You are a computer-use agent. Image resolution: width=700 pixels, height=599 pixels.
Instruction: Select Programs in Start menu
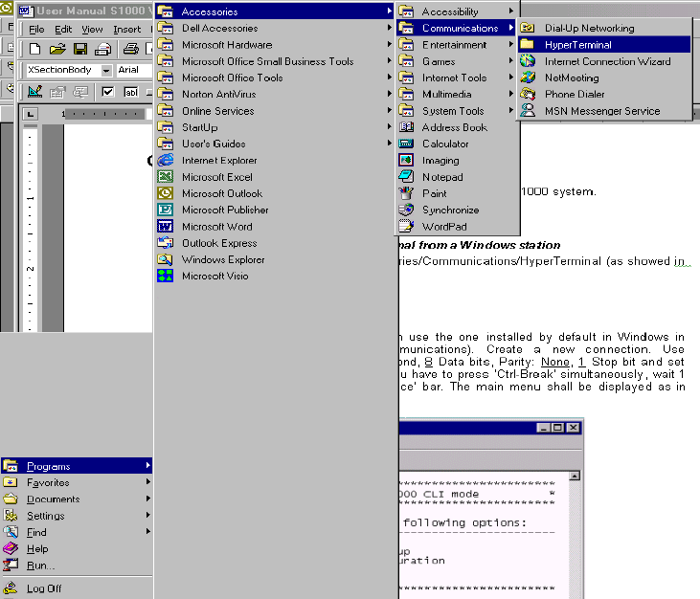point(77,467)
